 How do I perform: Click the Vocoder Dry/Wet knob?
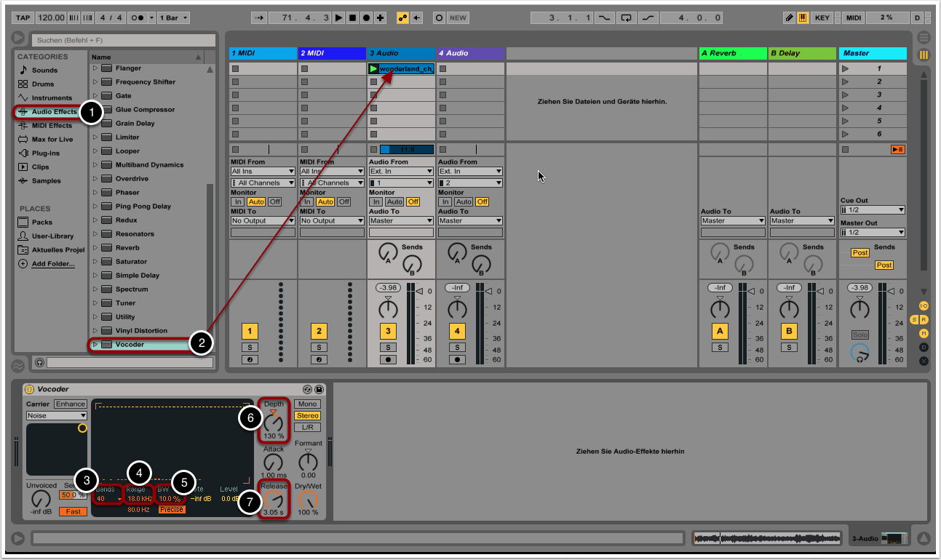tap(309, 500)
